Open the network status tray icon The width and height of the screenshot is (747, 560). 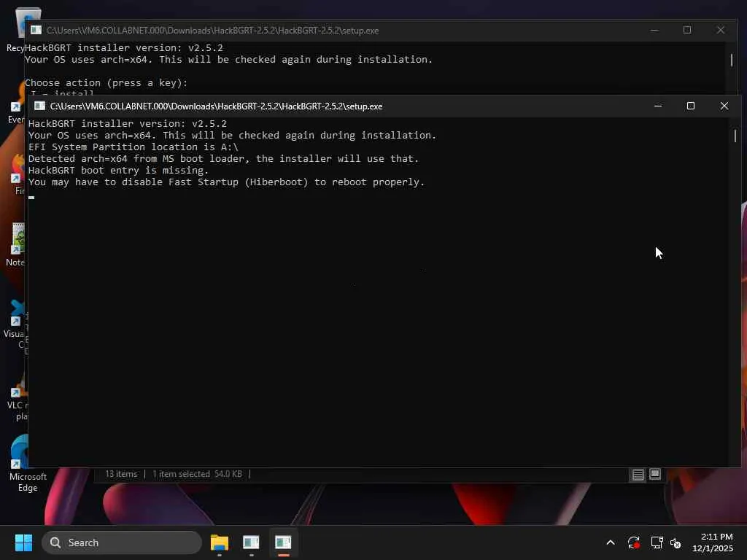coord(657,542)
